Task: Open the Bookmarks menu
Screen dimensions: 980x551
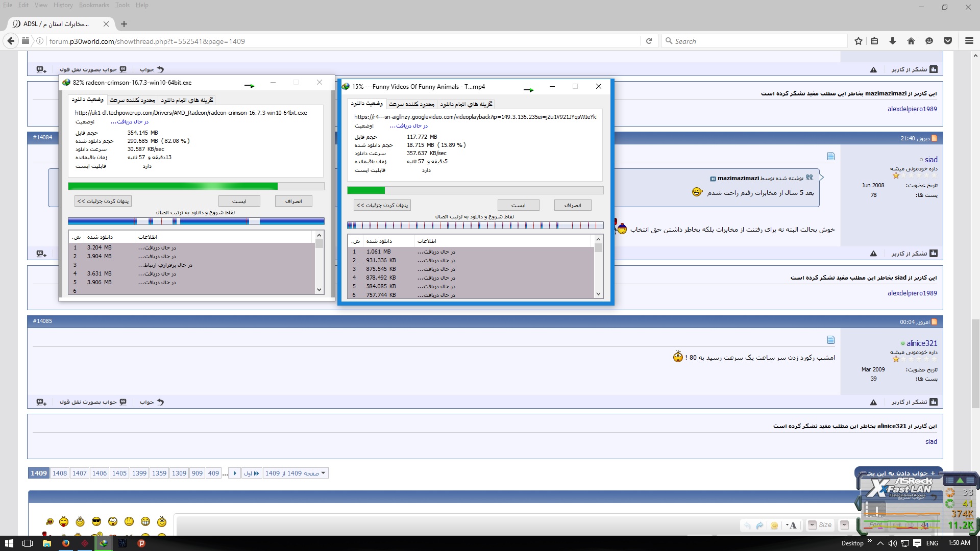Action: tap(94, 5)
